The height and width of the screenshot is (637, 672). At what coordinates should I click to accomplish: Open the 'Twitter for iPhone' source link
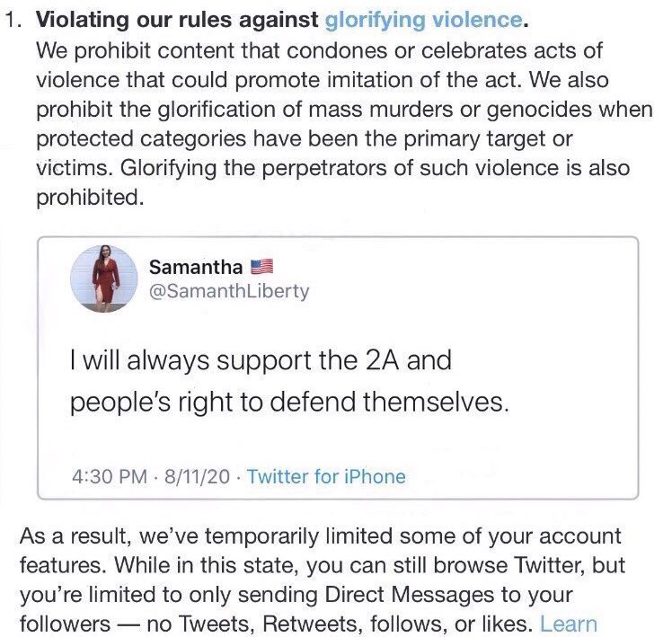tap(326, 476)
